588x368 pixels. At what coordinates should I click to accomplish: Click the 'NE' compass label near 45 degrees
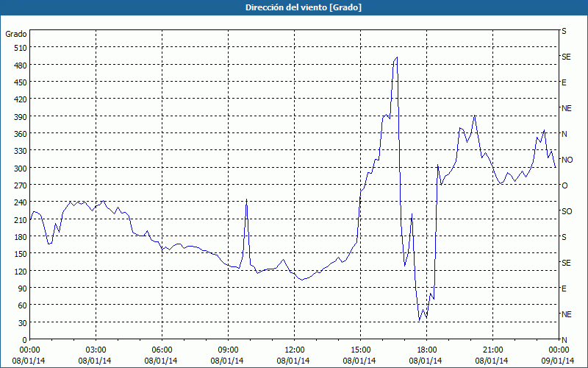[567, 314]
